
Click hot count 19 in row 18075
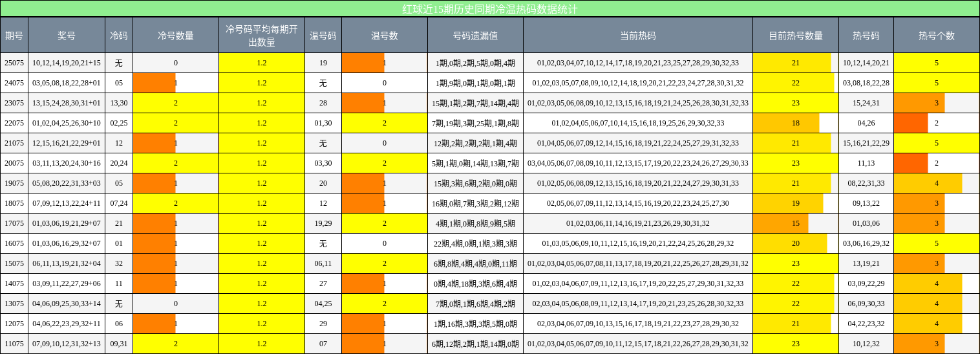pyautogui.click(x=796, y=203)
